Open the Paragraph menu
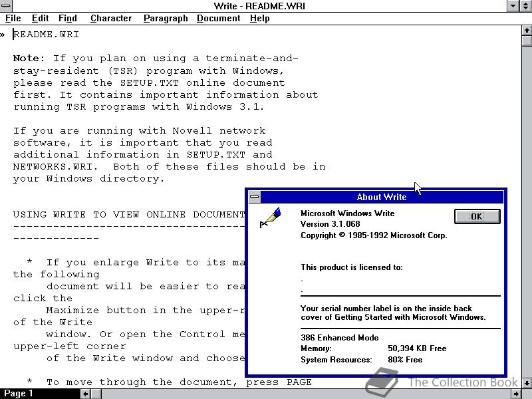Image resolution: width=532 pixels, height=399 pixels. click(x=166, y=19)
